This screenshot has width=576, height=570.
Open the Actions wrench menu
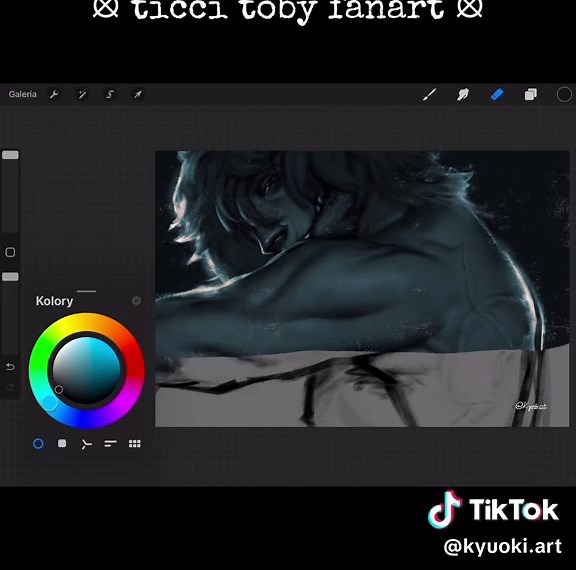click(x=54, y=94)
